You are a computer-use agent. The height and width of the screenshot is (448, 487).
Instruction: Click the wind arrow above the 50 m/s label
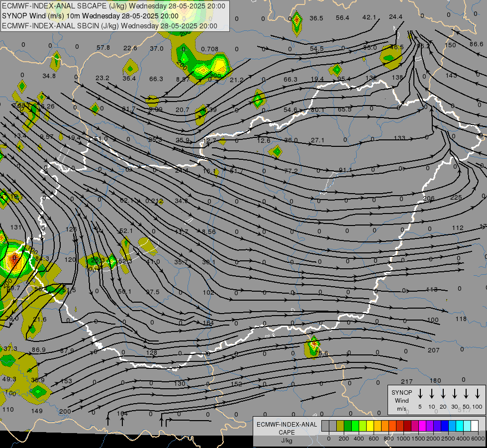(466, 393)
